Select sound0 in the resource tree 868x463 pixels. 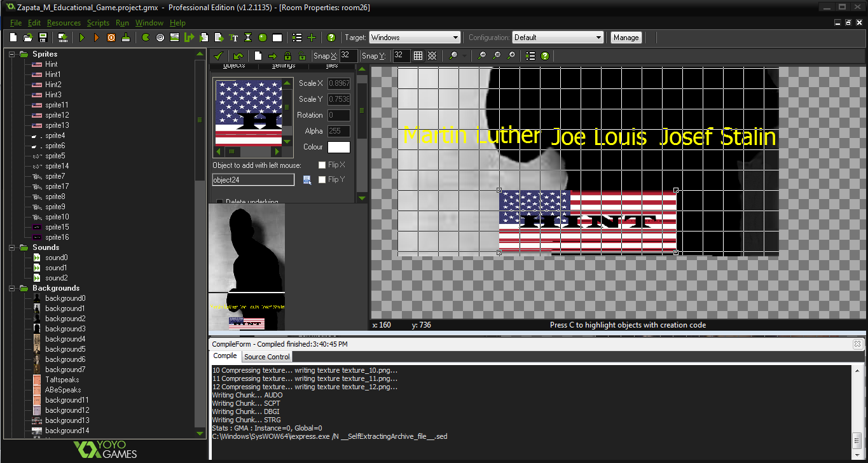[x=56, y=258]
